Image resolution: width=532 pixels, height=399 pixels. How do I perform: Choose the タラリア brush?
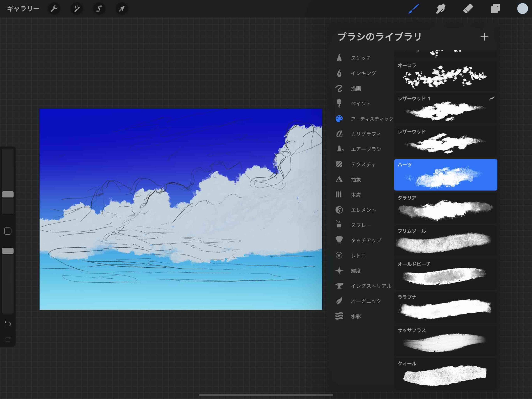[x=445, y=208]
